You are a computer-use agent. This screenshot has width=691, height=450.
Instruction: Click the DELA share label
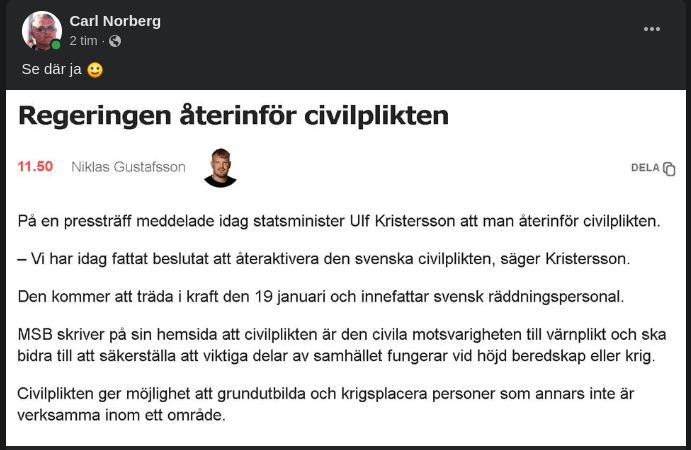tap(645, 168)
